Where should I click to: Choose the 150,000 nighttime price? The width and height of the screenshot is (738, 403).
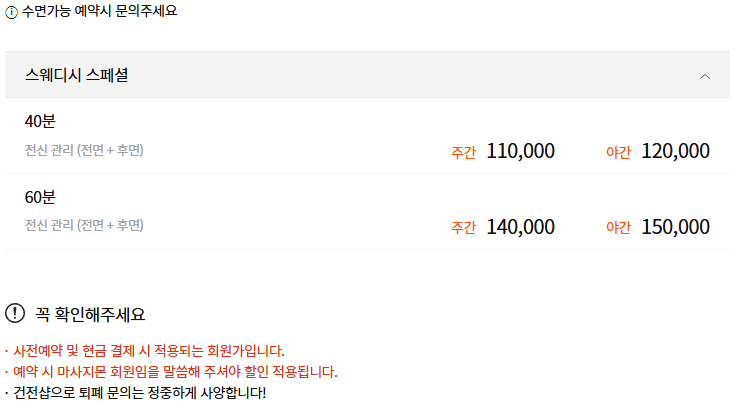(675, 227)
